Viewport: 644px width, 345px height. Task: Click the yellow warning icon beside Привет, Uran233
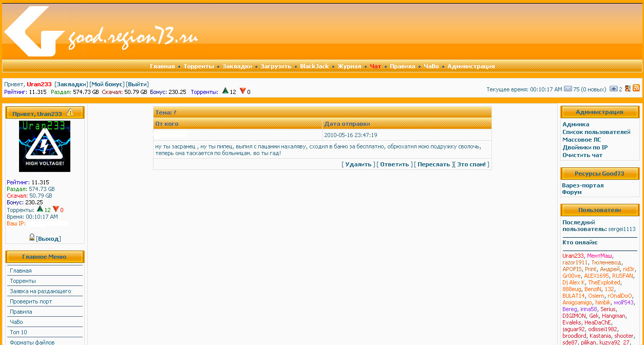click(70, 112)
